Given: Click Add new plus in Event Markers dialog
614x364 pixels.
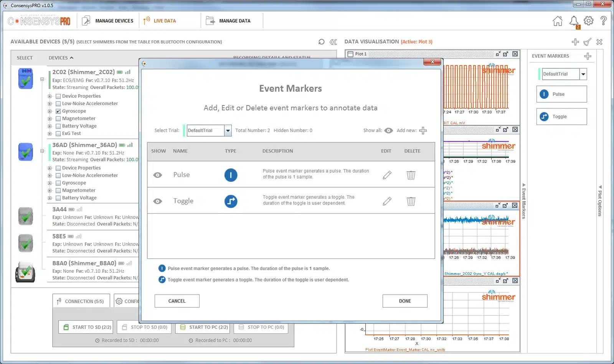Looking at the screenshot, I should (423, 131).
